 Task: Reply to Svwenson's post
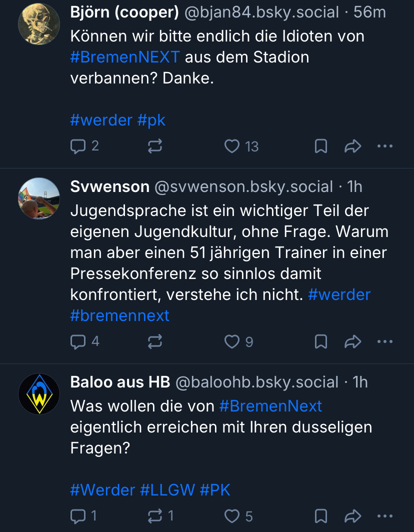coord(78,341)
